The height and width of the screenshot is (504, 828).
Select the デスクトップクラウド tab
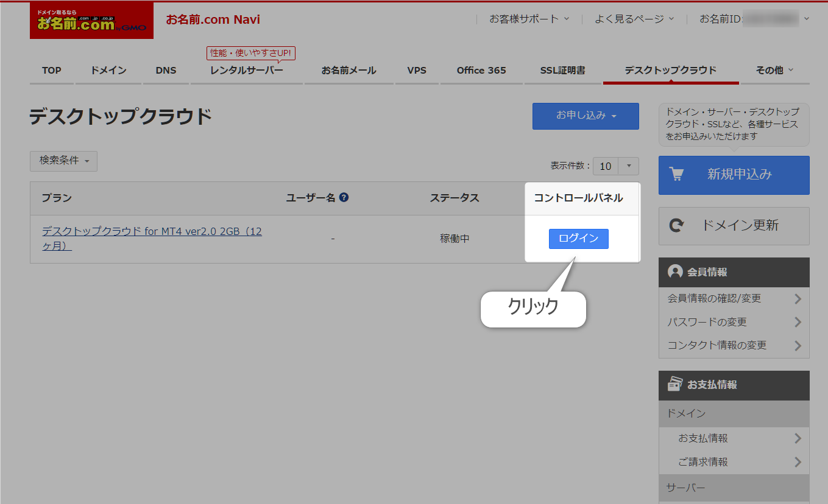click(x=671, y=71)
